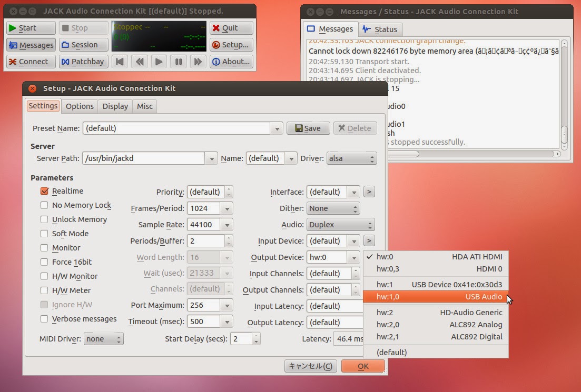The width and height of the screenshot is (581, 392).
Task: Open the Driver alsa selector
Action: [351, 158]
